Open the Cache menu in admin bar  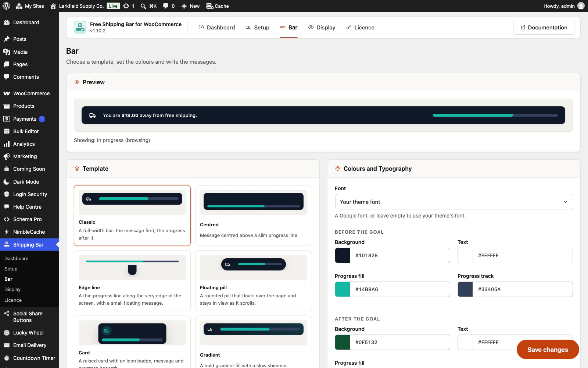coord(218,6)
